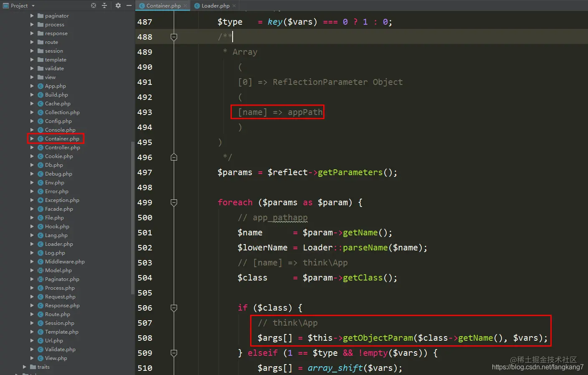
Task: Select Request.php in the project tree
Action: coord(60,297)
